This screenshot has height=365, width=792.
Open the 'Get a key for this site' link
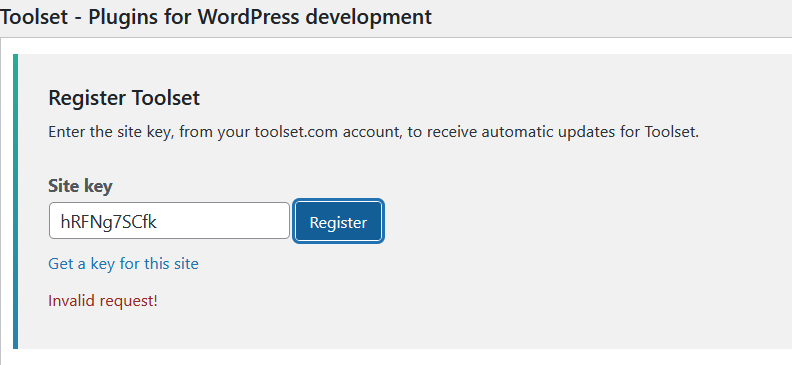pyautogui.click(x=123, y=264)
